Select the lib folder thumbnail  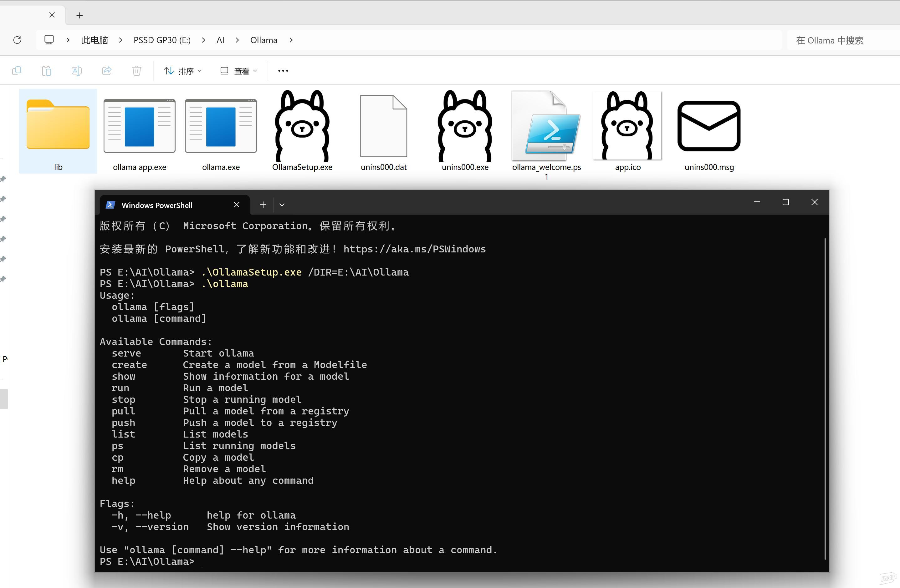[58, 131]
